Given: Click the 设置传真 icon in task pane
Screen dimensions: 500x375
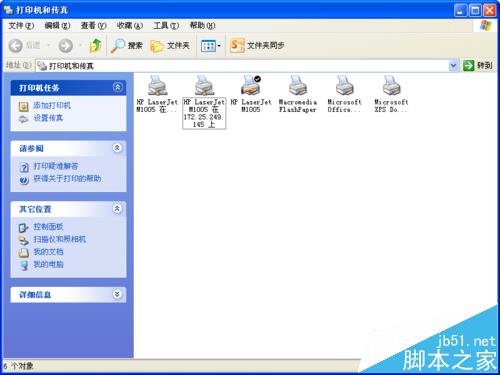Looking at the screenshot, I should (x=24, y=119).
